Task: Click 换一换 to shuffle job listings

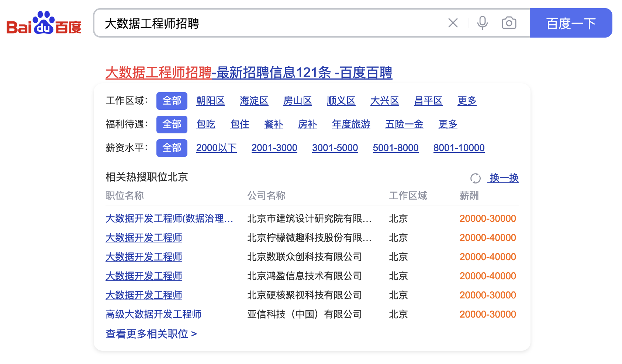Action: [504, 178]
